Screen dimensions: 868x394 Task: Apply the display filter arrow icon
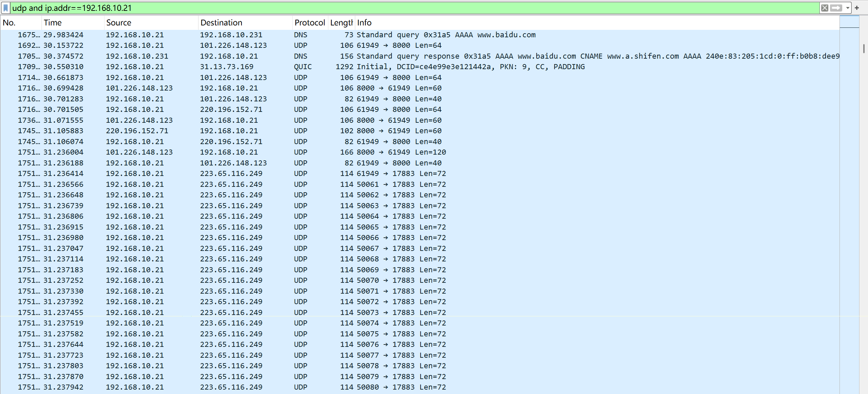pyautogui.click(x=836, y=8)
